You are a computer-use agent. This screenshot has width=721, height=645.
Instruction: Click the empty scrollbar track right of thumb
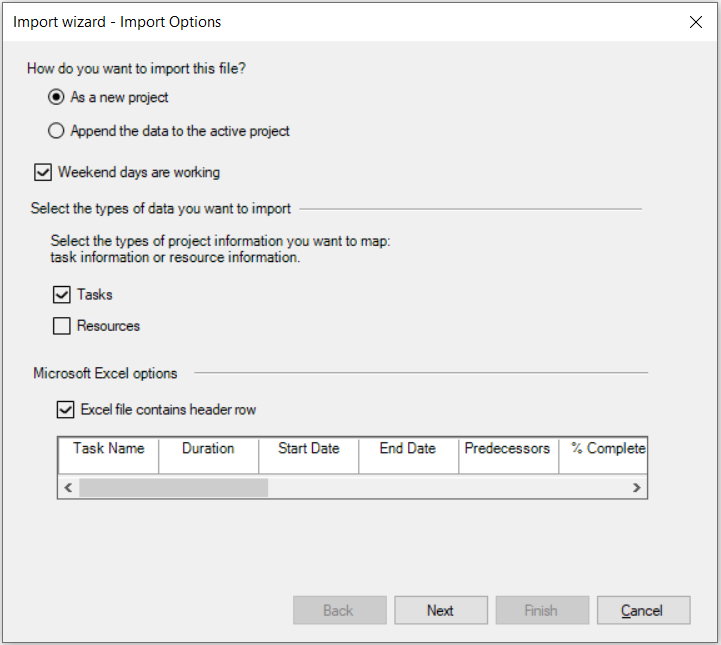pos(447,487)
